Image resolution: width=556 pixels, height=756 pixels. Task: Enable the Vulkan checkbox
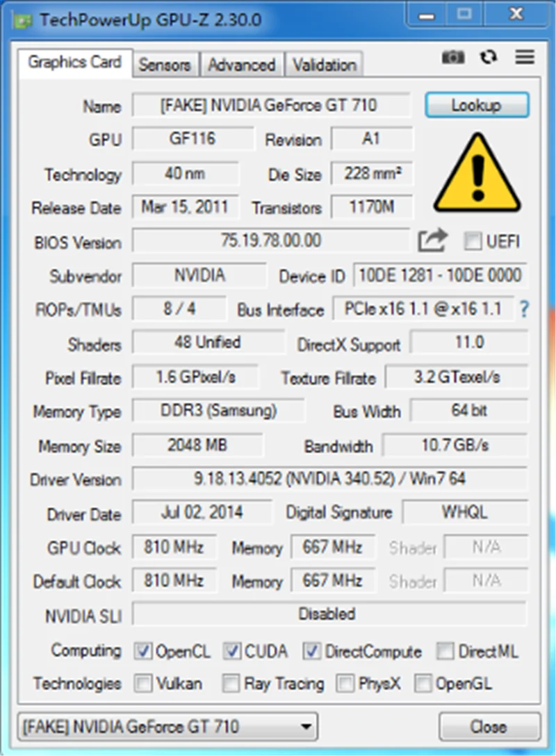pos(142,683)
